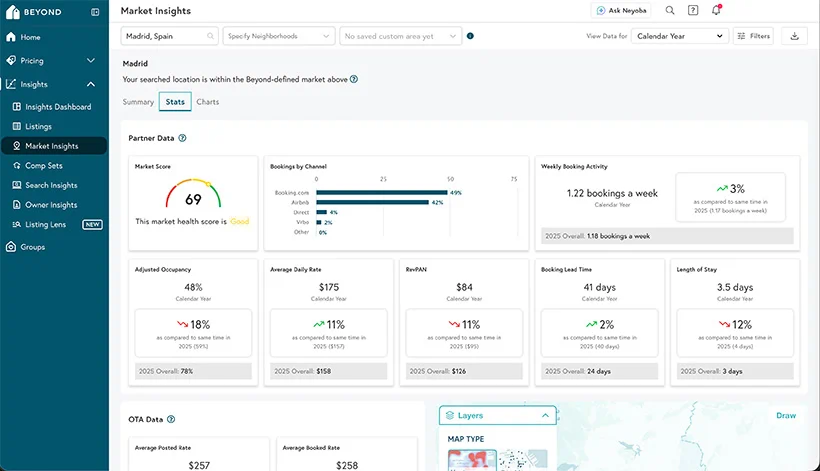This screenshot has width=820, height=471.
Task: Click the Madrid, Spain location search field
Action: (x=169, y=36)
